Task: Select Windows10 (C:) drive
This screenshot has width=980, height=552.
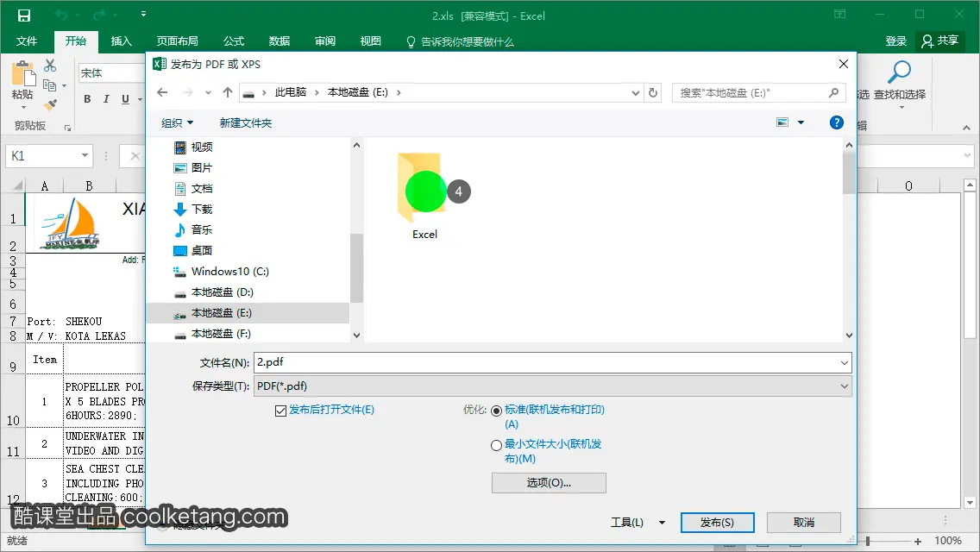Action: [229, 272]
